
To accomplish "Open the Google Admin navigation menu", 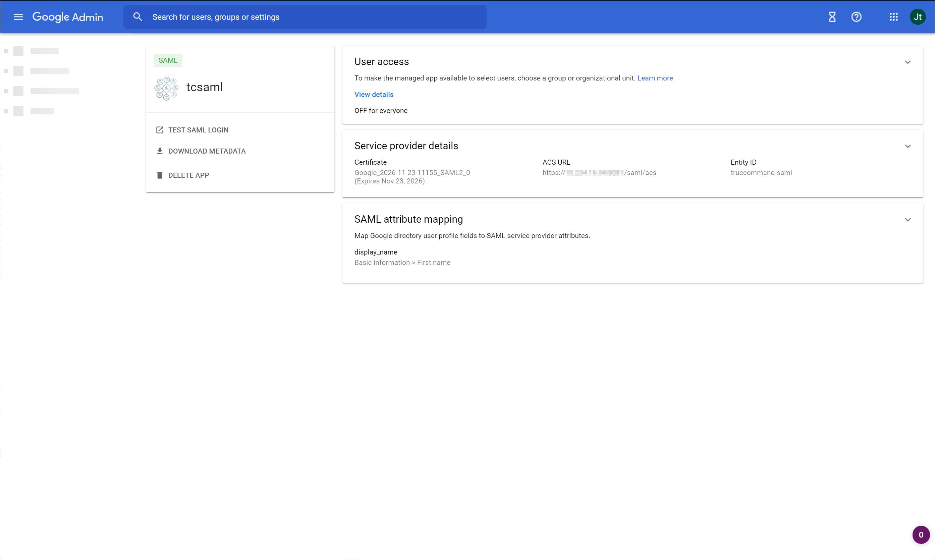I will click(18, 17).
